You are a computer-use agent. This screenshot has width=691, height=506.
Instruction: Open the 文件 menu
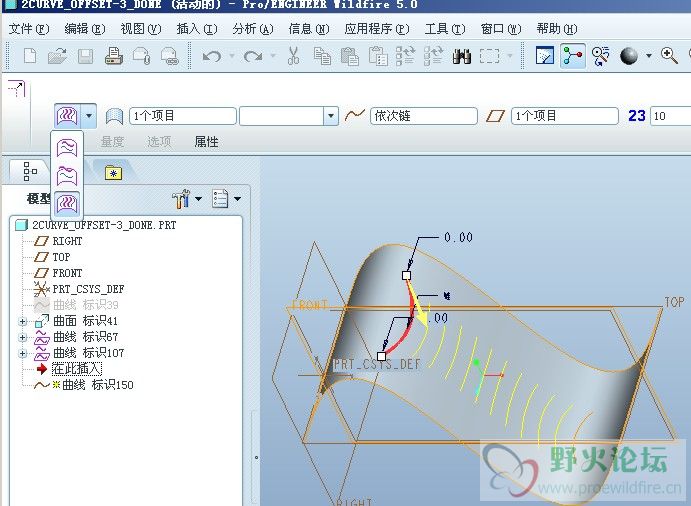click(29, 29)
